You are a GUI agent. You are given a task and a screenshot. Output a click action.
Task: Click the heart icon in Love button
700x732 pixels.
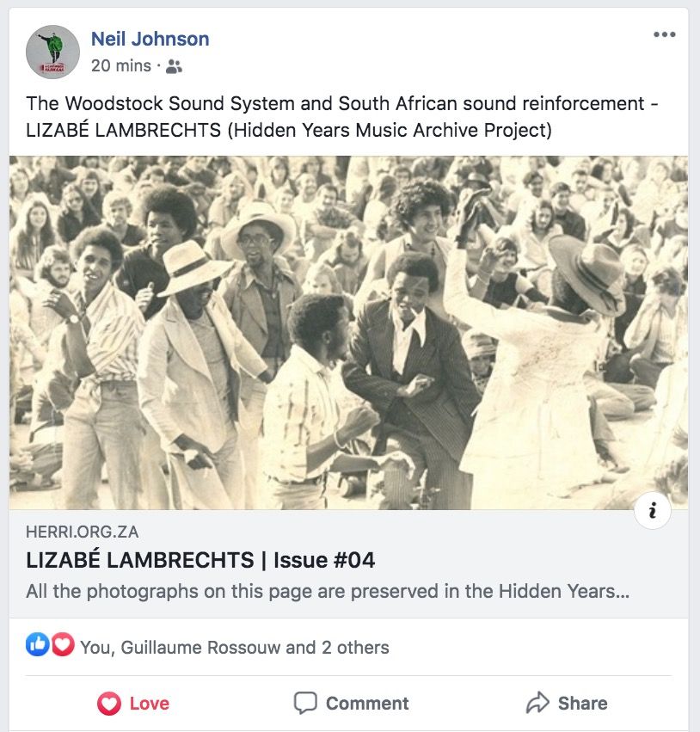pyautogui.click(x=109, y=703)
